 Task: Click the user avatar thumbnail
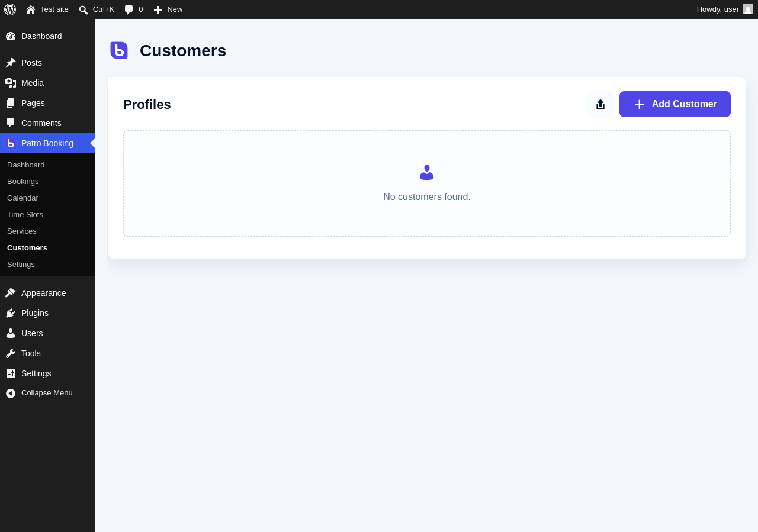[748, 9]
